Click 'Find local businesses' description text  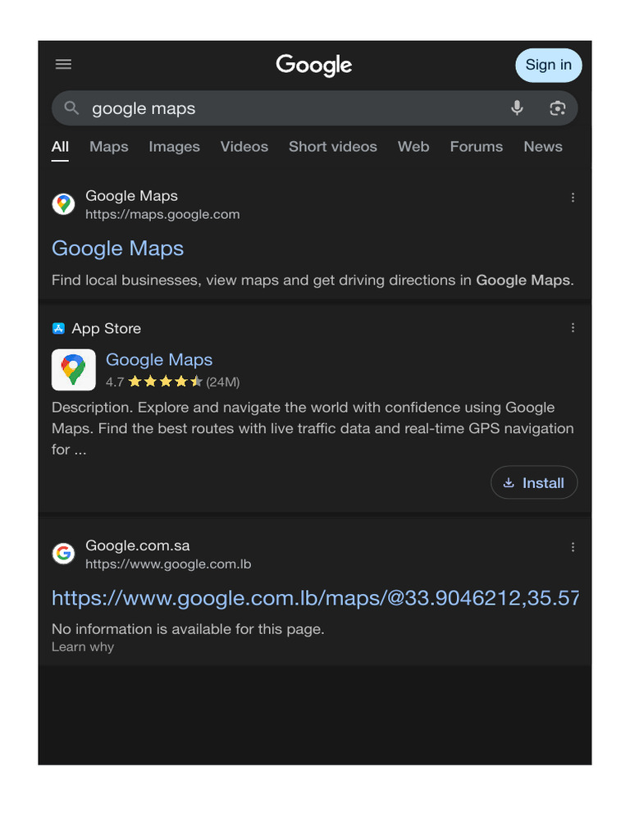click(x=313, y=281)
